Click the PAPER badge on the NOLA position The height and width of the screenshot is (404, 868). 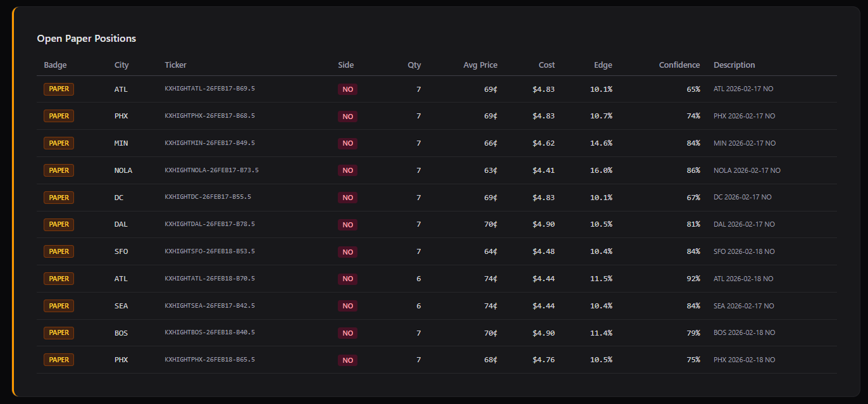(58, 170)
